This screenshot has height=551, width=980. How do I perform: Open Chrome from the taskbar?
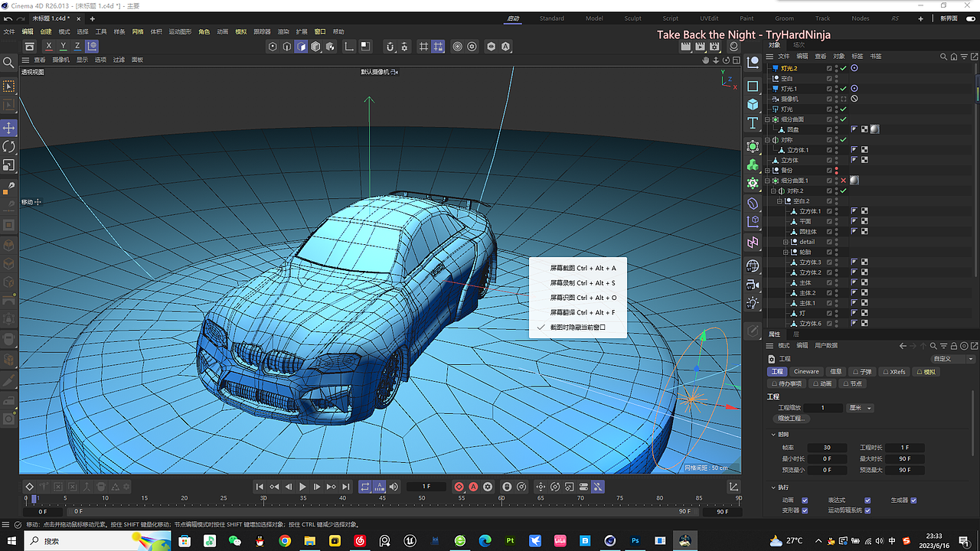point(285,541)
